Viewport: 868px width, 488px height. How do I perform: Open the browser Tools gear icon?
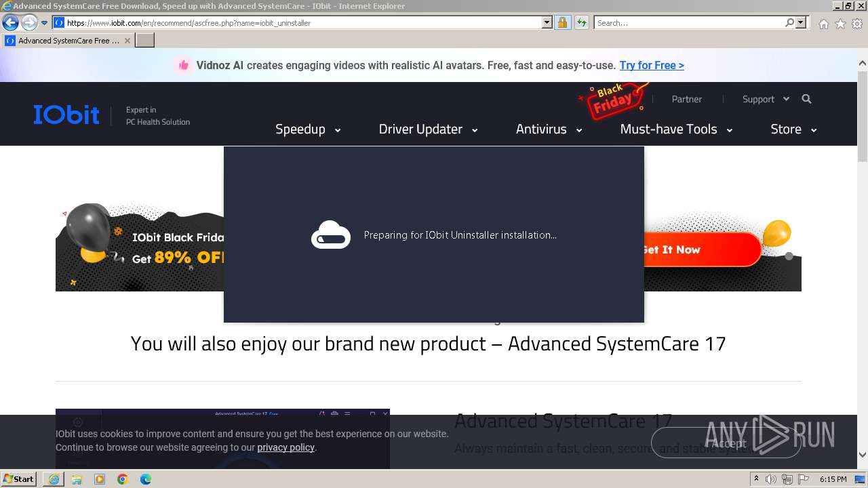pos(857,24)
